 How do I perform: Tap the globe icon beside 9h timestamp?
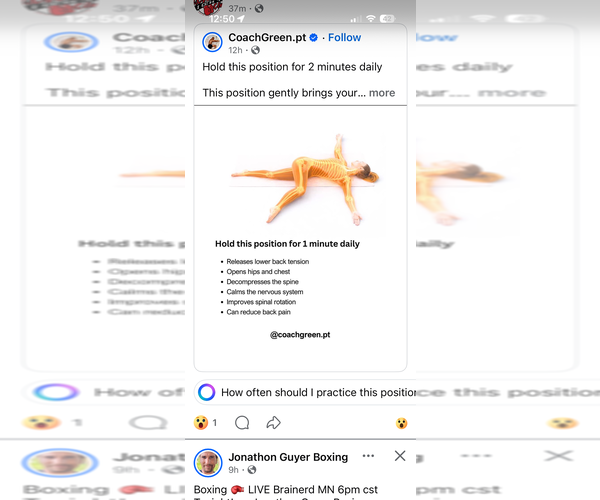[252, 470]
